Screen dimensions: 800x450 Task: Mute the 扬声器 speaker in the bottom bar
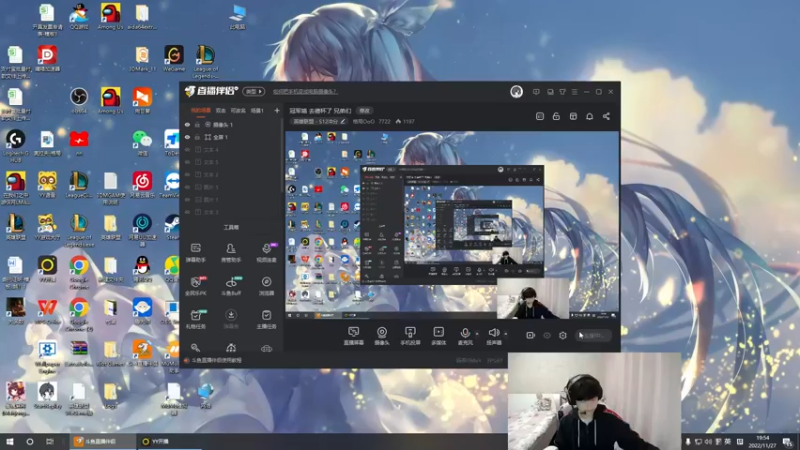(494, 336)
